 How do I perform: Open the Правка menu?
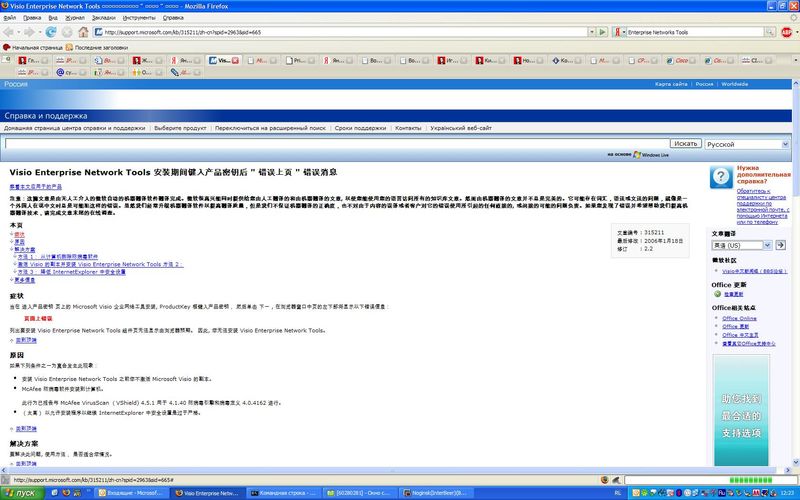(32, 17)
